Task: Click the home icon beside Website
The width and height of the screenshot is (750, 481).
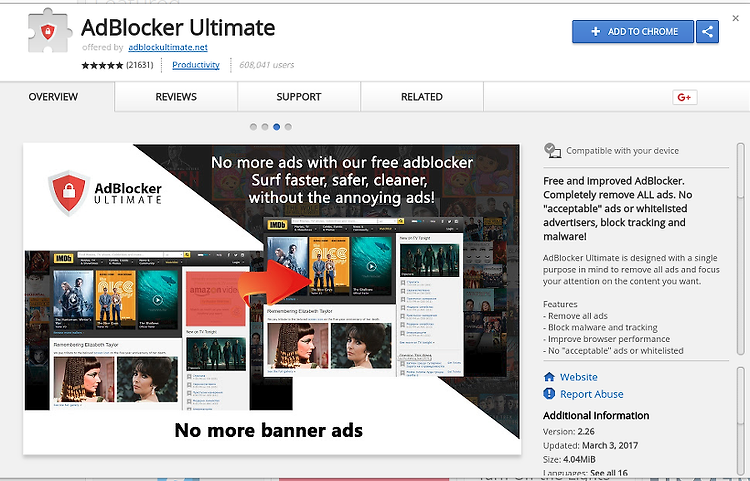Action: click(549, 377)
